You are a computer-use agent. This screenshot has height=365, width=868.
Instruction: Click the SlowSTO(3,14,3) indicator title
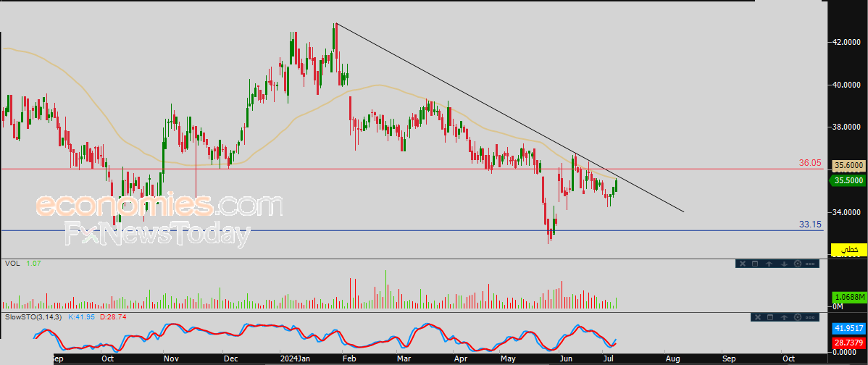(x=34, y=317)
